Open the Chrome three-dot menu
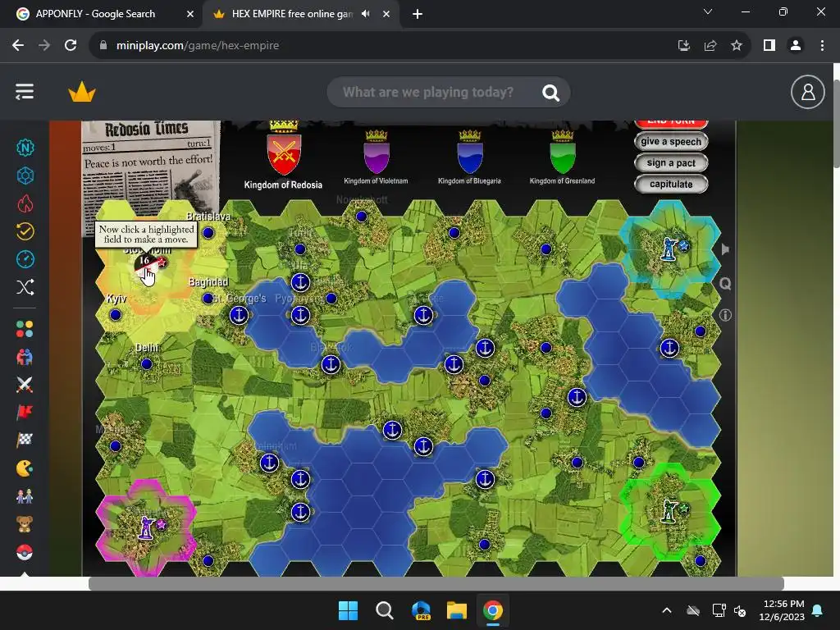840x630 pixels. (x=822, y=46)
